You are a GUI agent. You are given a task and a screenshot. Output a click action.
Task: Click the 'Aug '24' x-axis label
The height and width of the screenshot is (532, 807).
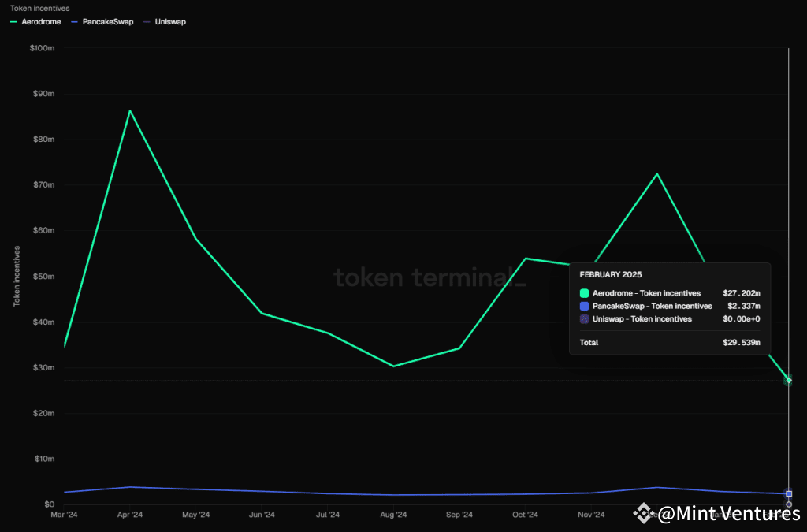tap(394, 515)
